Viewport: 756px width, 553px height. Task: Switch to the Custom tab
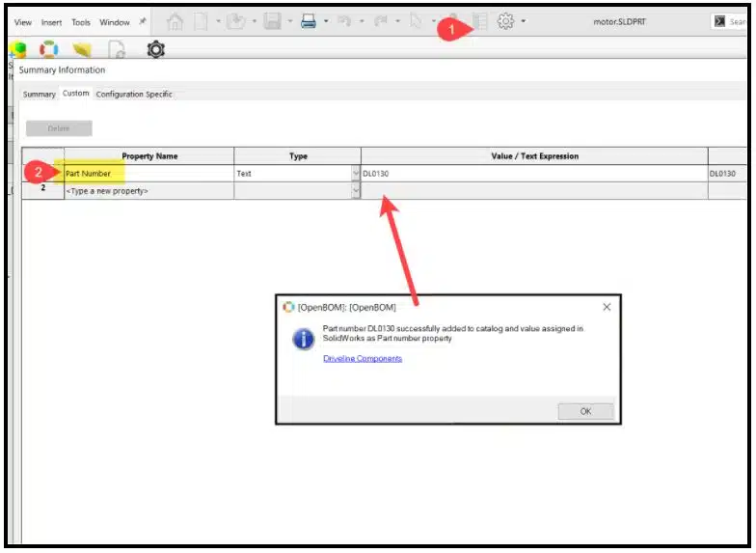(x=75, y=93)
